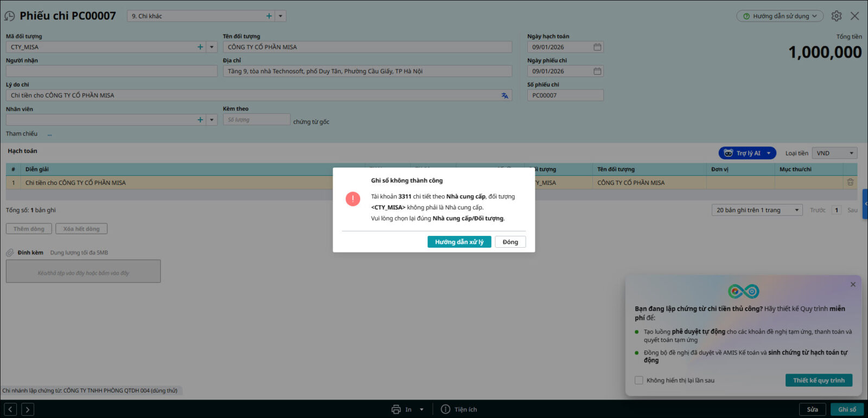Click the settings gear icon
Image resolution: width=868 pixels, height=418 pixels.
click(836, 16)
